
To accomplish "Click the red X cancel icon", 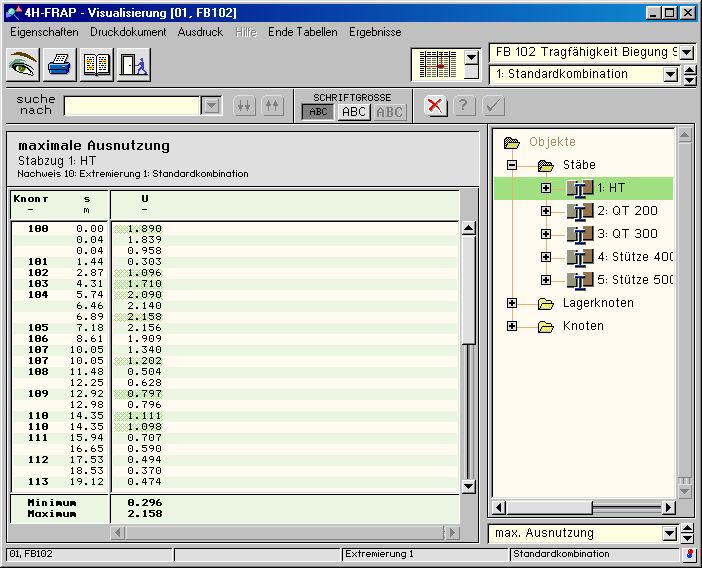I will pos(435,106).
